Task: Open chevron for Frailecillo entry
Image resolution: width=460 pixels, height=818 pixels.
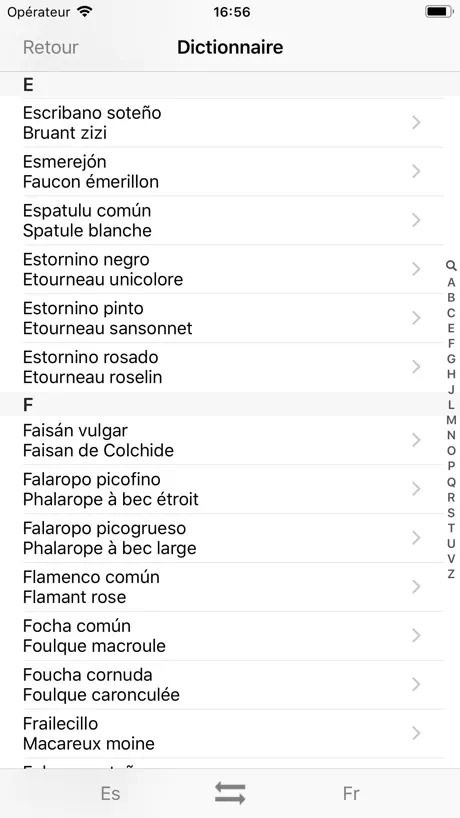Action: (416, 733)
